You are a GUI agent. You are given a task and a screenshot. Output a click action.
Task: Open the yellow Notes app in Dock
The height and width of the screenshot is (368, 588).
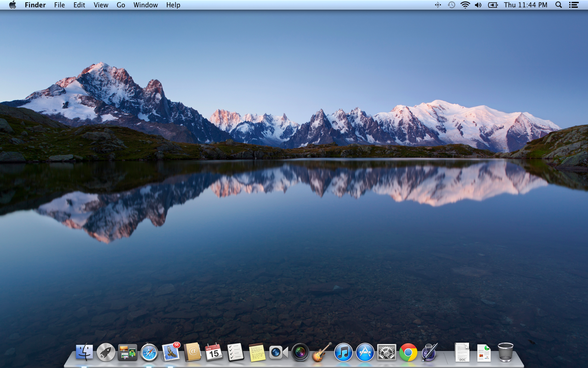tap(257, 352)
